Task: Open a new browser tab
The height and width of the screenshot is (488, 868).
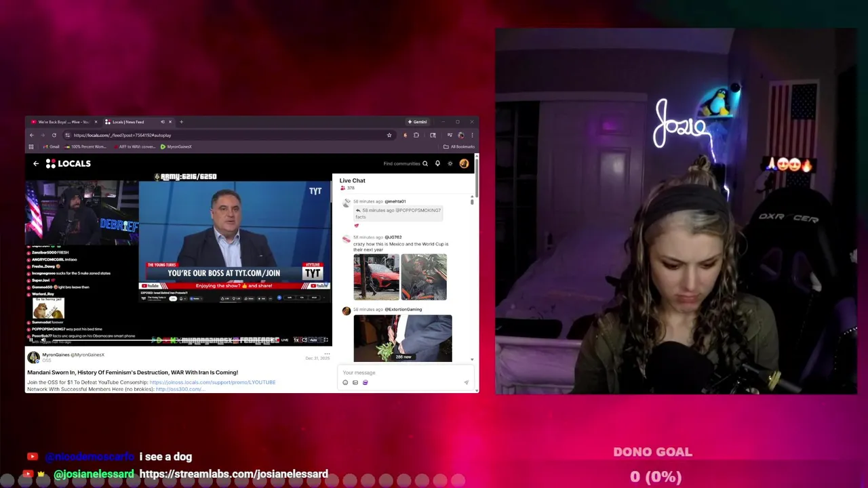Action: click(181, 122)
